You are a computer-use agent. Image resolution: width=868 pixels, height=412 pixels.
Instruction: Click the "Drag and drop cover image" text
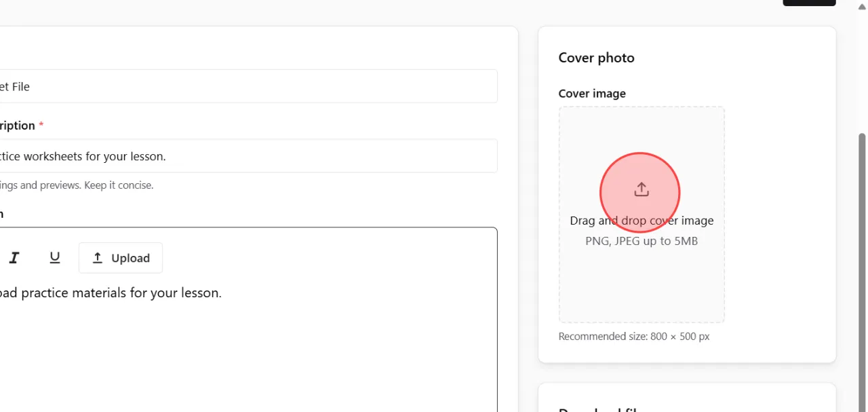(642, 221)
